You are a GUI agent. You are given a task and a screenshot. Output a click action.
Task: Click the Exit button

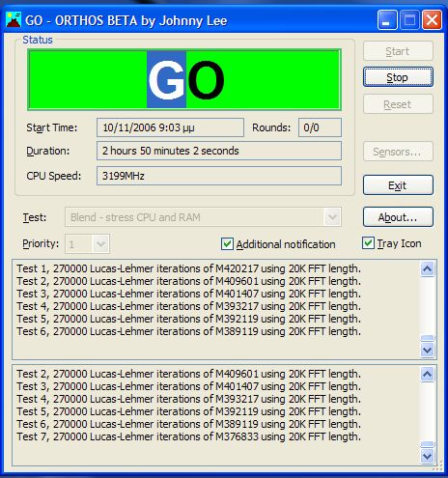[398, 185]
